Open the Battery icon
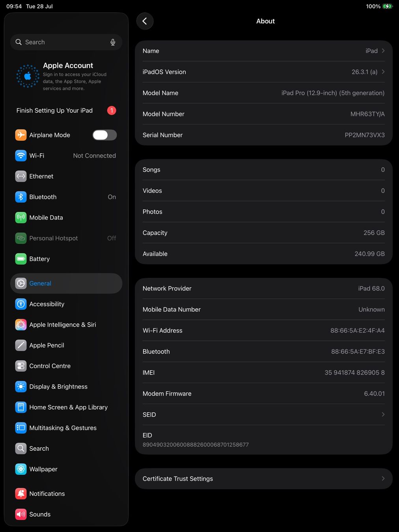 (x=21, y=259)
